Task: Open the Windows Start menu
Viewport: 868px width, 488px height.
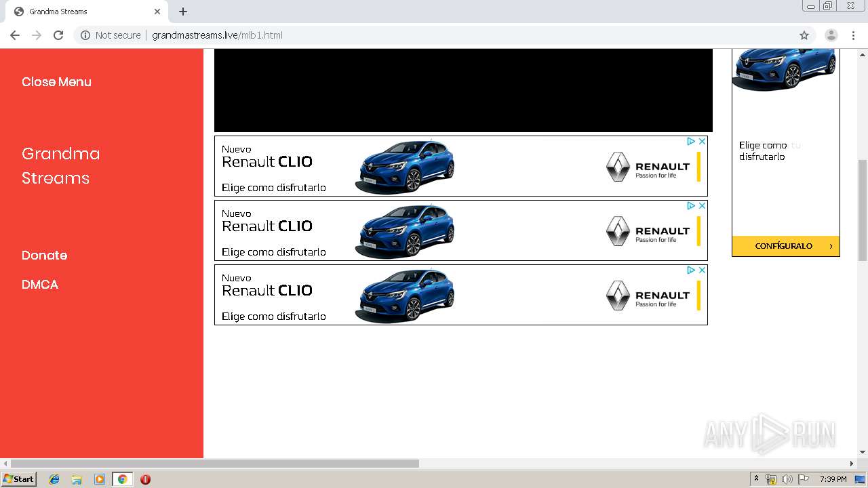Action: click(x=18, y=479)
